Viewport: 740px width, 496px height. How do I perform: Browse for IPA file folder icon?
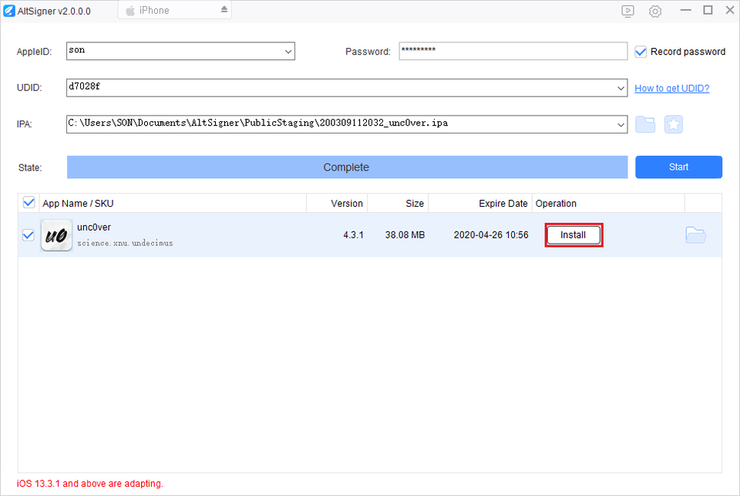point(645,124)
